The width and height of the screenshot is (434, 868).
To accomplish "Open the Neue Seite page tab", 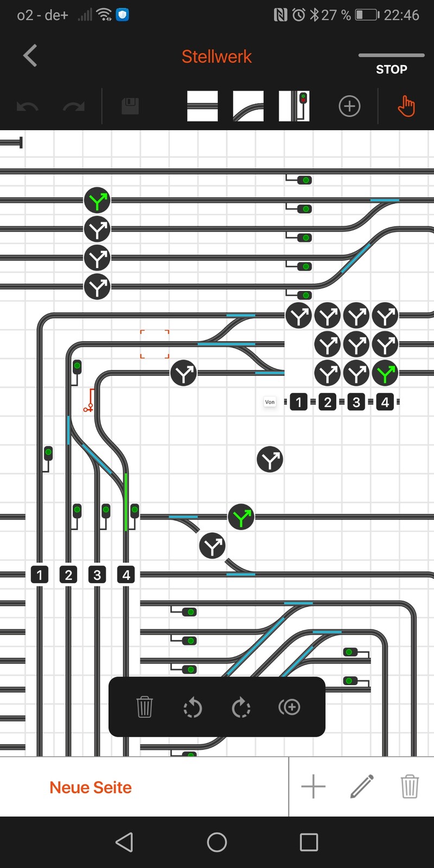I will coord(91,787).
